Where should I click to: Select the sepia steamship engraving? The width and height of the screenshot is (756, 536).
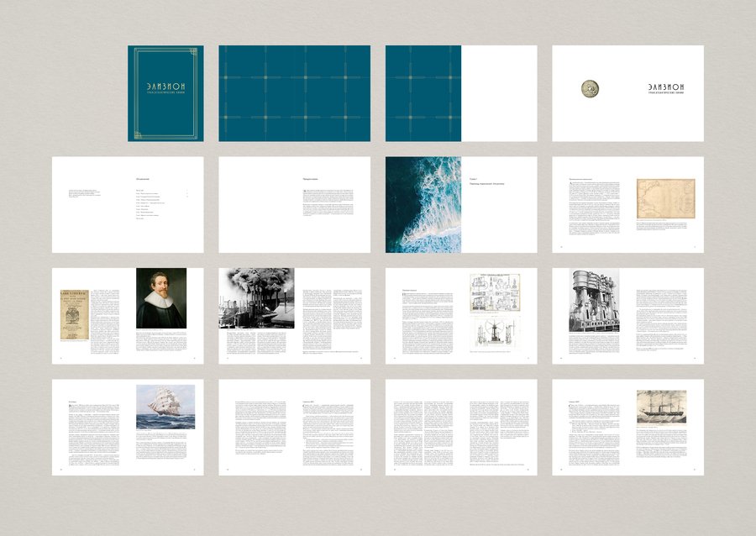pyautogui.click(x=662, y=407)
